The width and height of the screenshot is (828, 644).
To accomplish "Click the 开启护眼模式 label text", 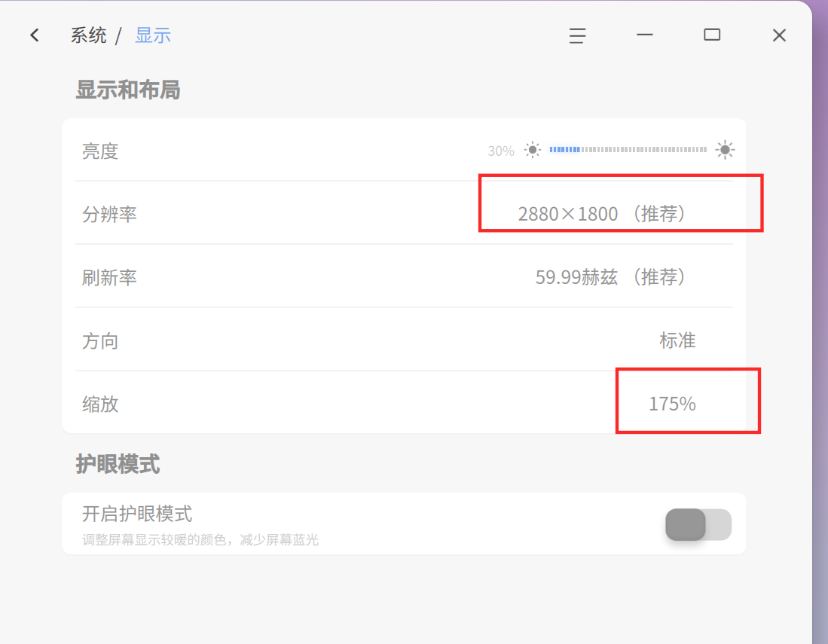I will pyautogui.click(x=137, y=513).
